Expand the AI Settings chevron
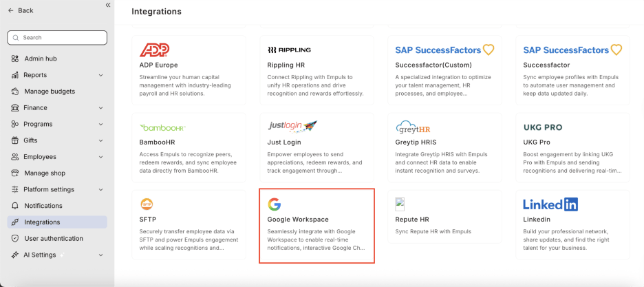 coord(101,255)
